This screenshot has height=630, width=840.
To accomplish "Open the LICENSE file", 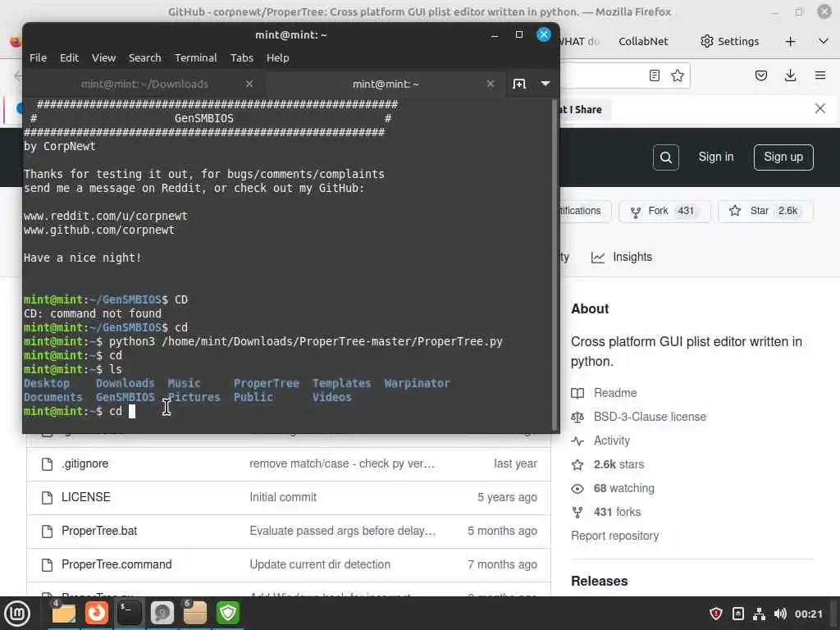I will click(85, 497).
